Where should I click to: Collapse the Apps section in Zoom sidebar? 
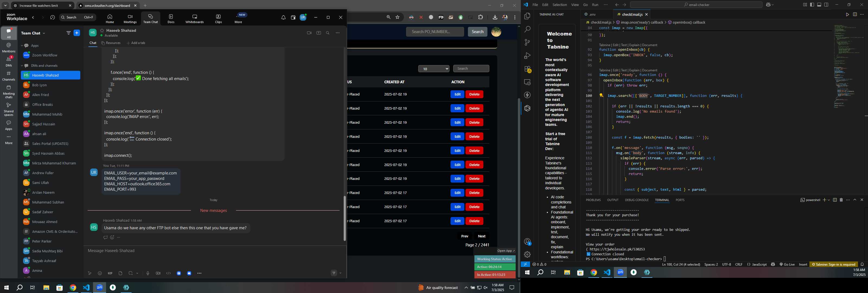point(22,46)
